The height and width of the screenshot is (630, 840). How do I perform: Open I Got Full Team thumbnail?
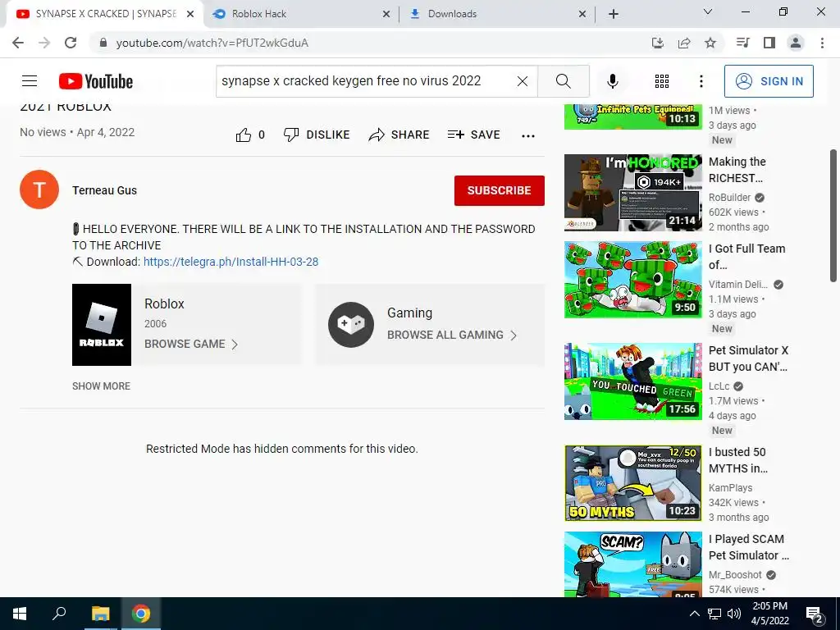point(632,280)
